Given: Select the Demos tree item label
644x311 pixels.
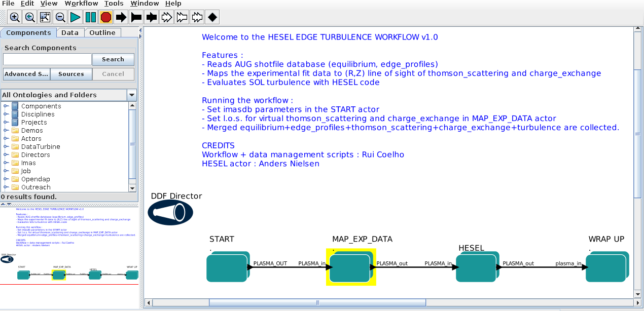Looking at the screenshot, I should click(x=32, y=131).
